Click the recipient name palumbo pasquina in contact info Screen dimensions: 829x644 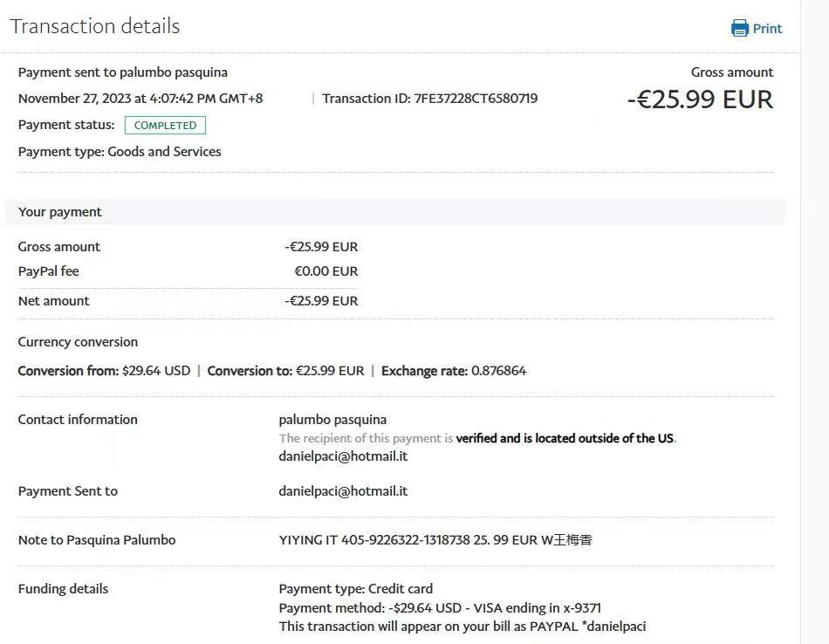332,420
